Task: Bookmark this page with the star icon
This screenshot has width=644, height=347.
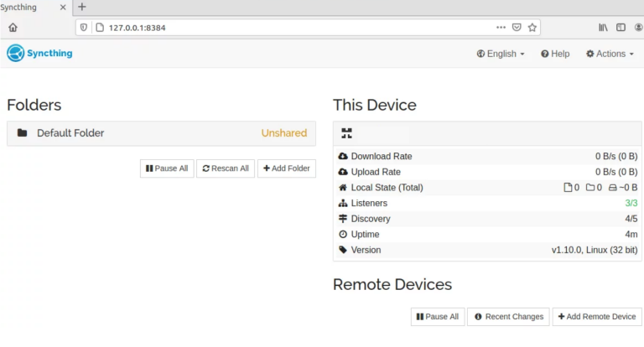Action: [x=532, y=28]
